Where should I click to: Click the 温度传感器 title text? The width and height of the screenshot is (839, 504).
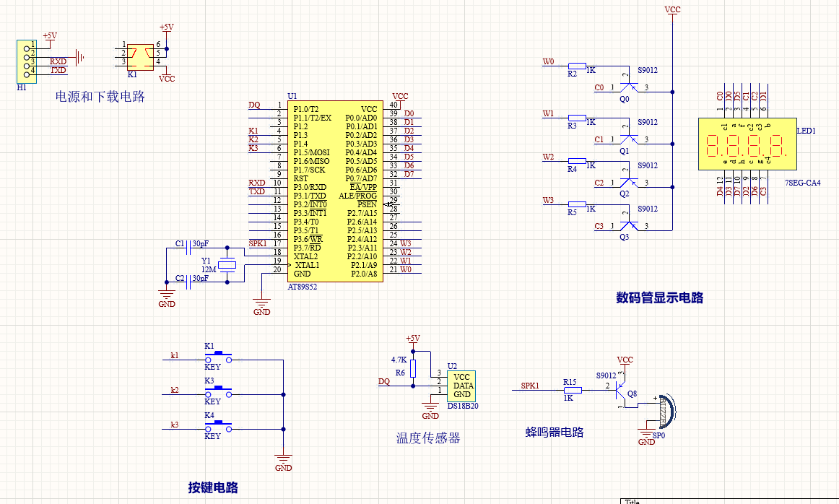click(x=428, y=438)
